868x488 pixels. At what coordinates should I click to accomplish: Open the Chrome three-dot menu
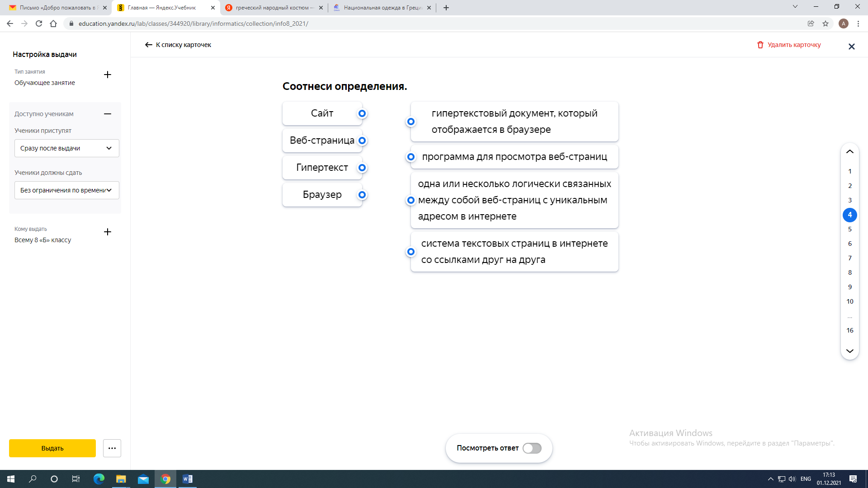pos(858,23)
